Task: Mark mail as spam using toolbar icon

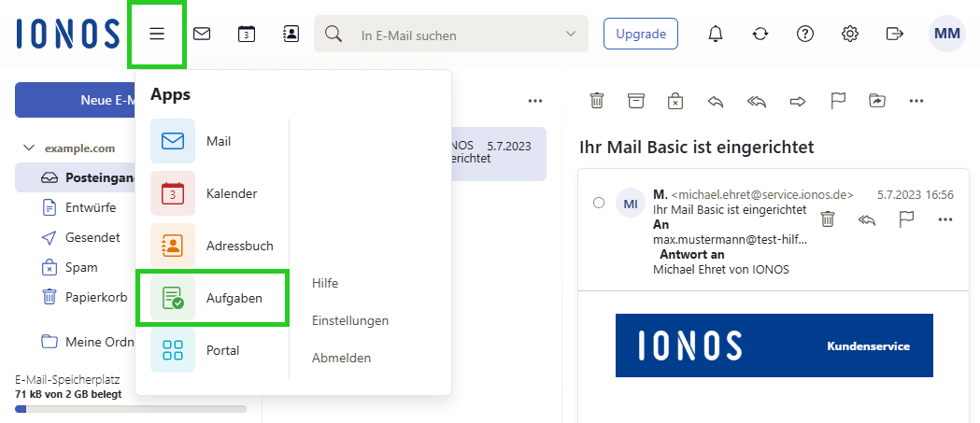Action: click(x=675, y=101)
